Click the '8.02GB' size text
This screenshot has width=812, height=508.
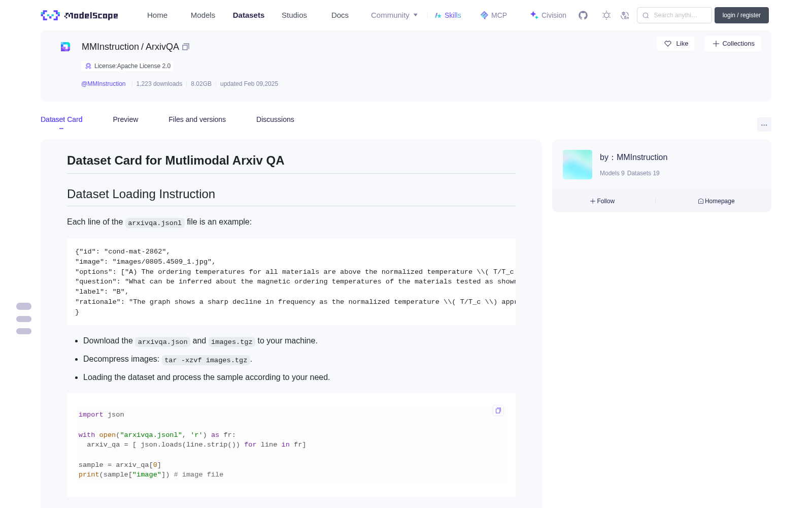point(201,84)
